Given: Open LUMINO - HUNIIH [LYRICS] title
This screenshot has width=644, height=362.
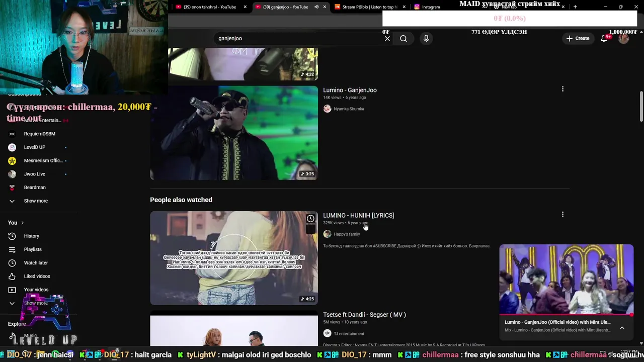Looking at the screenshot, I should pos(358,215).
